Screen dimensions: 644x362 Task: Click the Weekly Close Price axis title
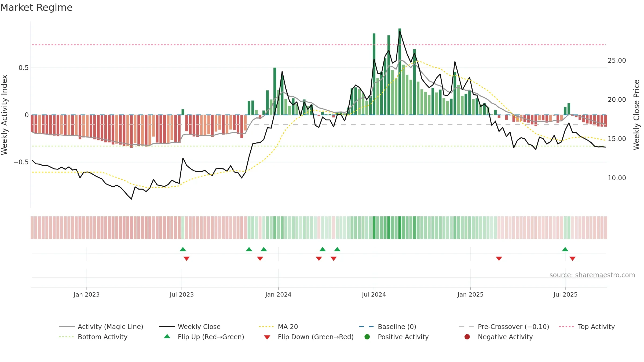pyautogui.click(x=636, y=115)
